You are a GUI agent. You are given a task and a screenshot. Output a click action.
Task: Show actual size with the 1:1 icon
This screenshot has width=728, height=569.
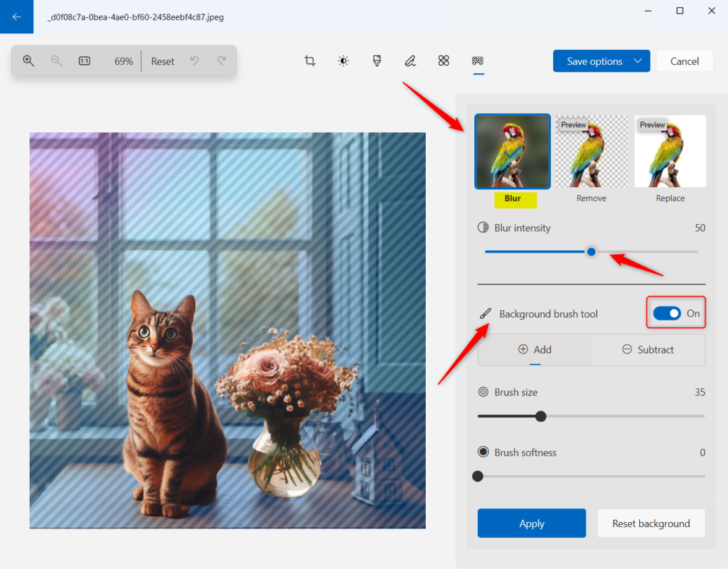point(85,61)
